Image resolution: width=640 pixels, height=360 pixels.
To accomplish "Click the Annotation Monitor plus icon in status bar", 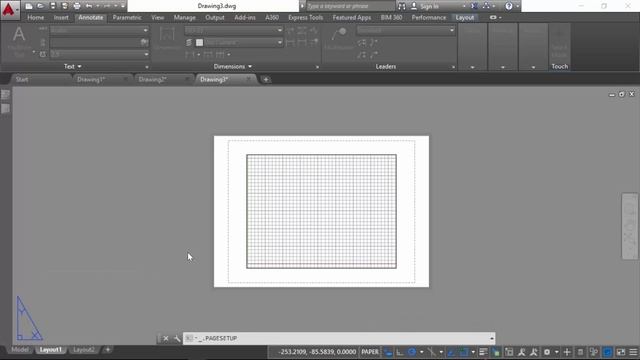I will click(x=567, y=352).
